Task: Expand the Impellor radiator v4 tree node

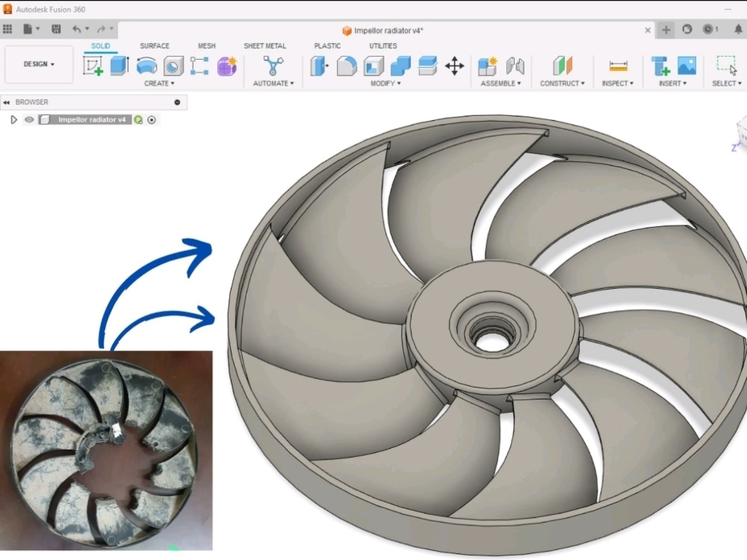Action: point(14,120)
